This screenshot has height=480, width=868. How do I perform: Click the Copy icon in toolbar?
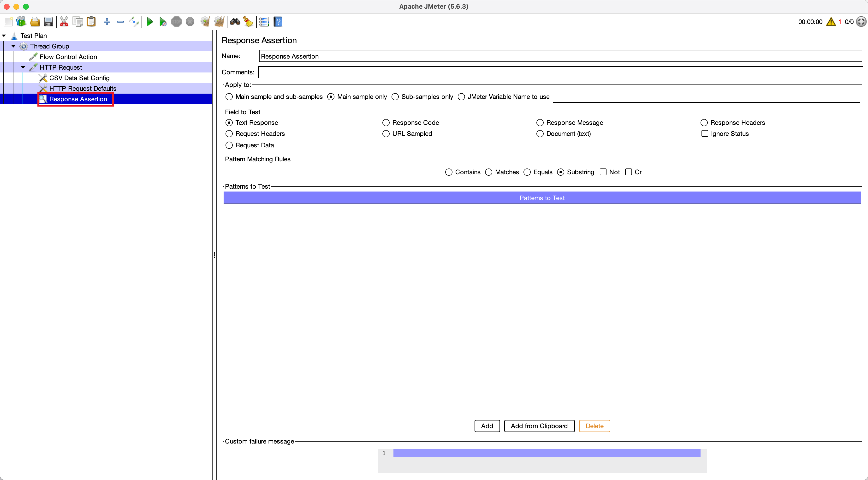coord(78,22)
